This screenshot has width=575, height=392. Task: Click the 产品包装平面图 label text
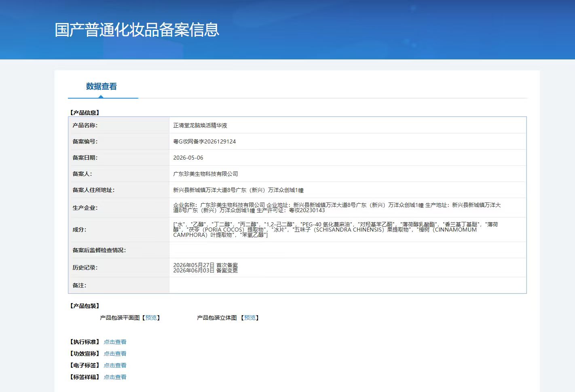(120, 318)
